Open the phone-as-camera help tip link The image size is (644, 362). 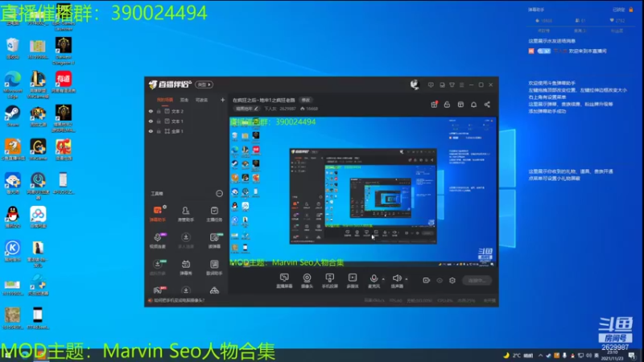pos(179,300)
